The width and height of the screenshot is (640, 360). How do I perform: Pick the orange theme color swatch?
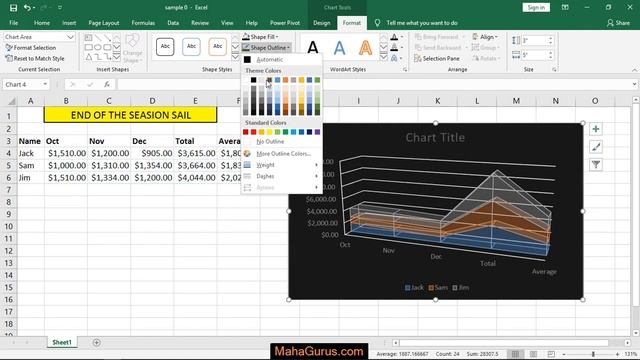[x=285, y=80]
